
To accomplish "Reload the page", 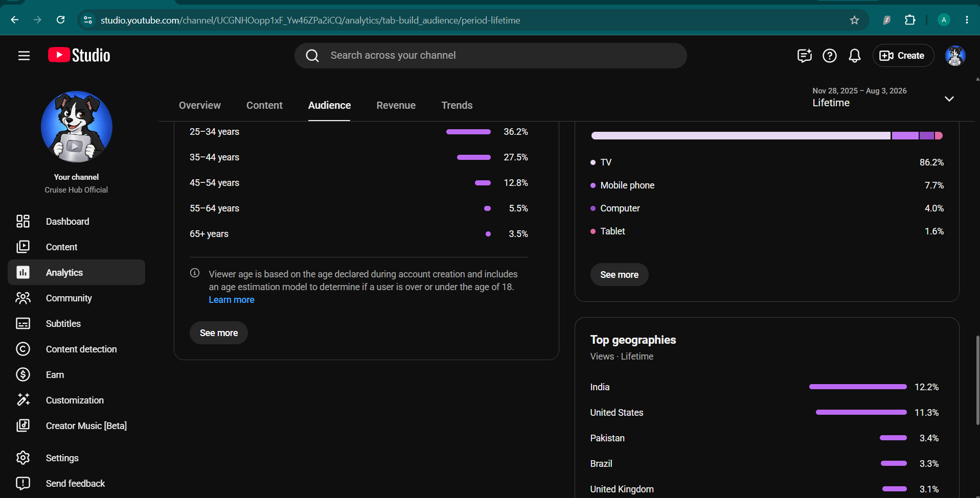I will [60, 20].
